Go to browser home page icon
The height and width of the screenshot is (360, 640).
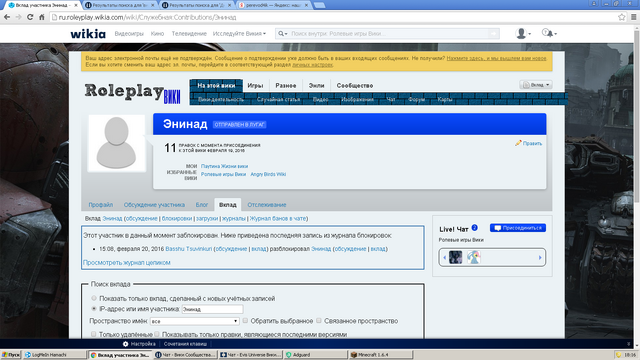coord(42,17)
